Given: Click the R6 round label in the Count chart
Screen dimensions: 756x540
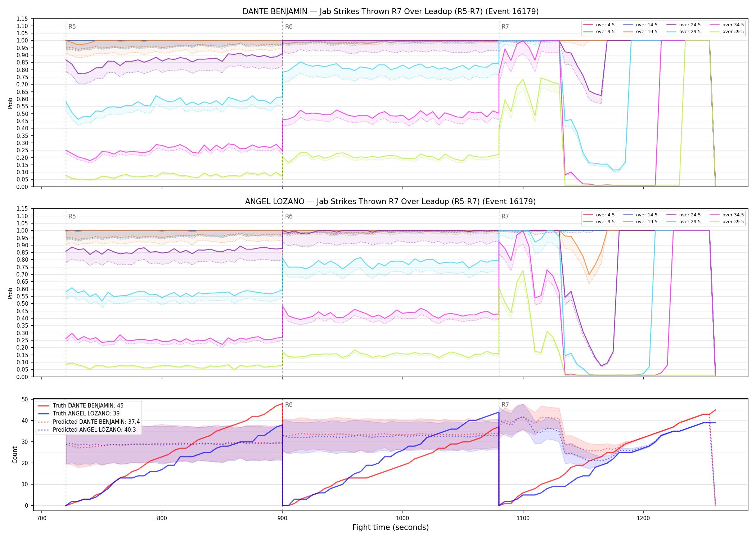Looking at the screenshot, I should (x=289, y=405).
